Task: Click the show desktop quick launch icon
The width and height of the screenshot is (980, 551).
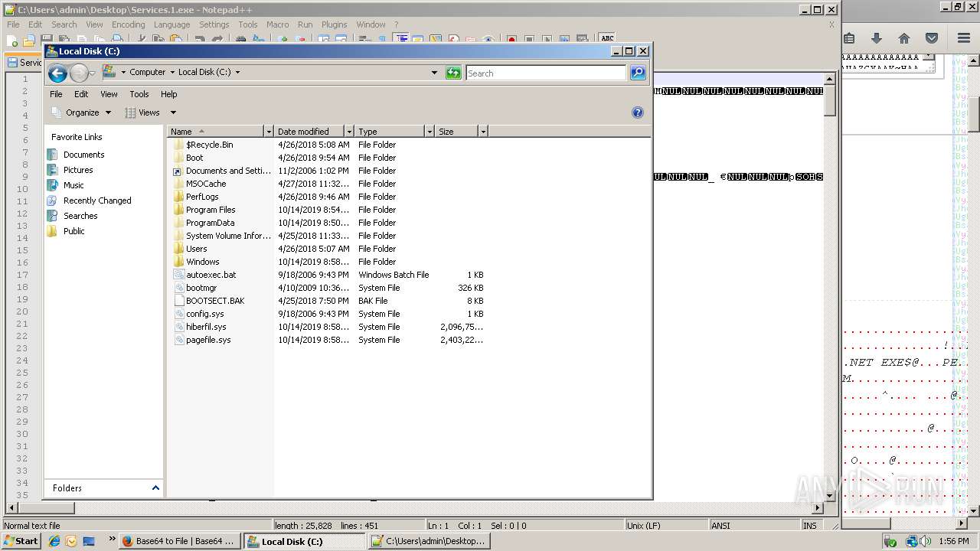Action: pyautogui.click(x=89, y=541)
